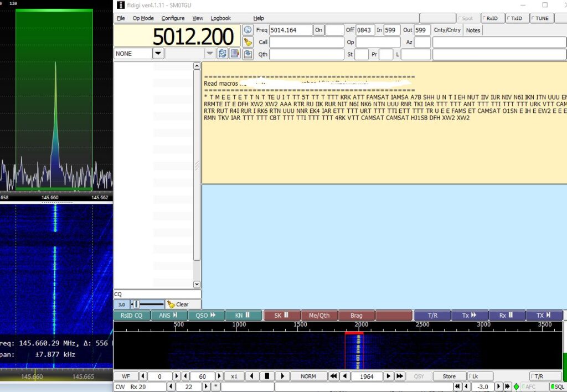Click the QRZ web lookup globe icon

click(248, 30)
